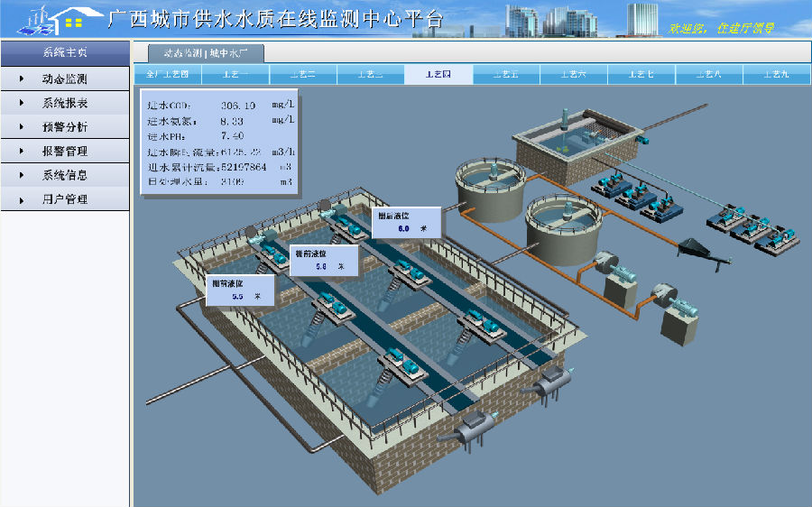812x507 pixels.
Task: Click the 系统主页 header button
Action: tap(65, 52)
